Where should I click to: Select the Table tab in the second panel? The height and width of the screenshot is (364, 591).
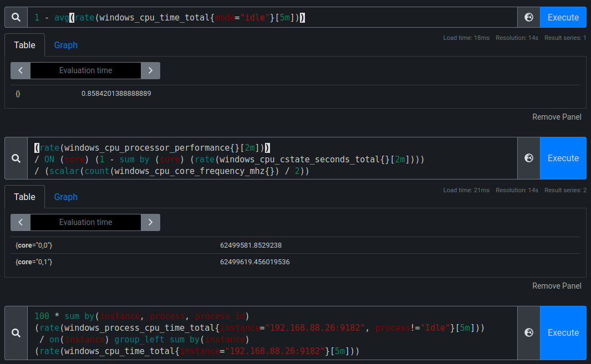pos(24,197)
